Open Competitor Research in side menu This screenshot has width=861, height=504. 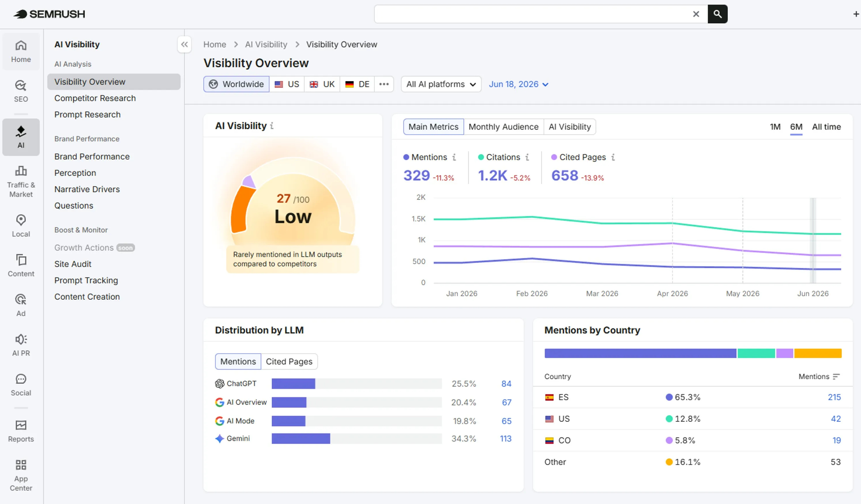coord(95,98)
